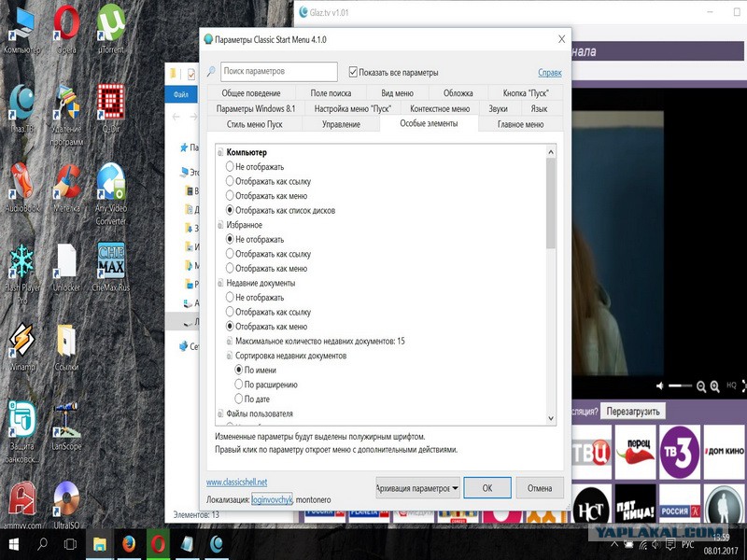This screenshot has height=560, width=747.
Task: Uncheck Показать все параметры checkbox
Action: [x=353, y=72]
